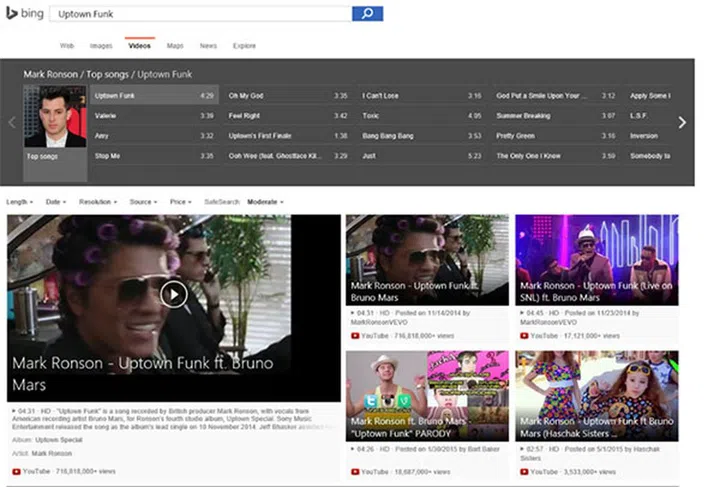Click YouTube icon beside 17,121,000+ views
The width and height of the screenshot is (720, 487).
(x=524, y=336)
